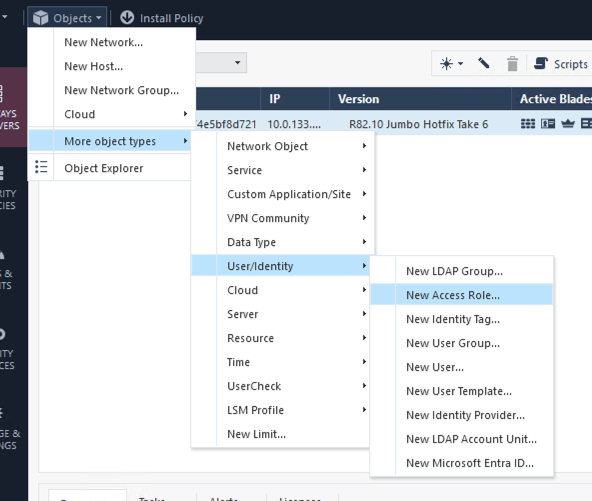Choose New User... entry
This screenshot has width=592, height=501.
coord(461,367)
